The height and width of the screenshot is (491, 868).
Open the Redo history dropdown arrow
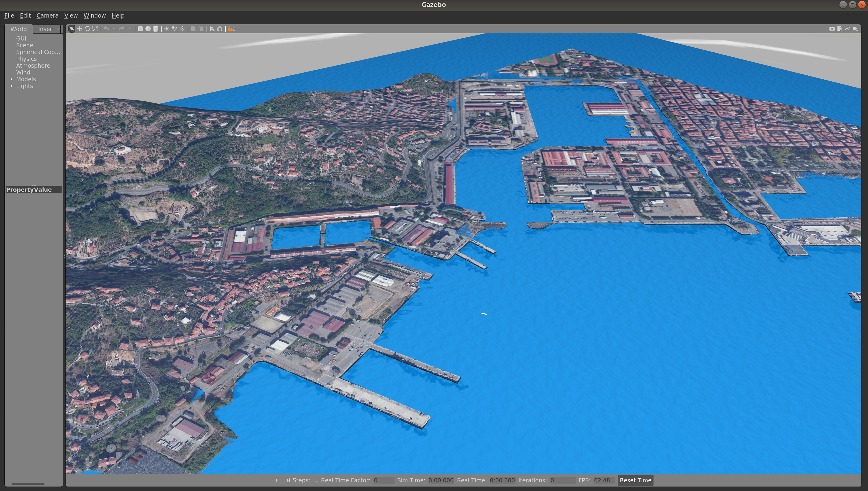point(129,29)
